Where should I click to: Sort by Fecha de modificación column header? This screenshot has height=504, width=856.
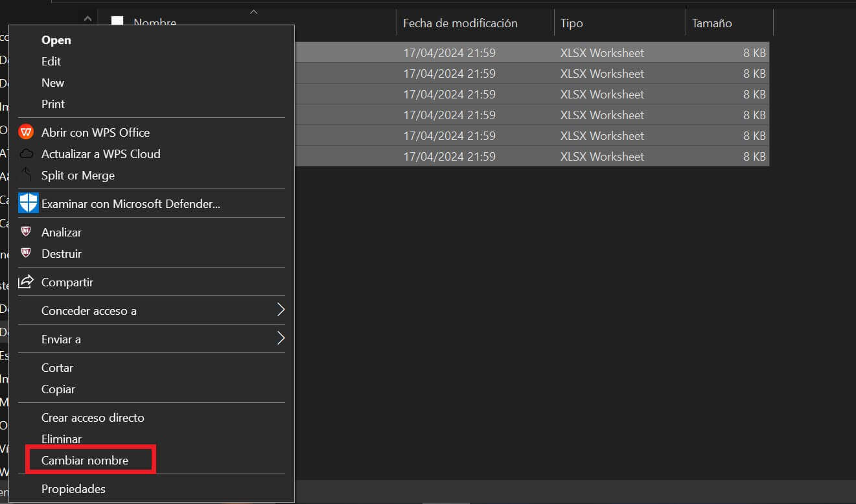tap(460, 23)
